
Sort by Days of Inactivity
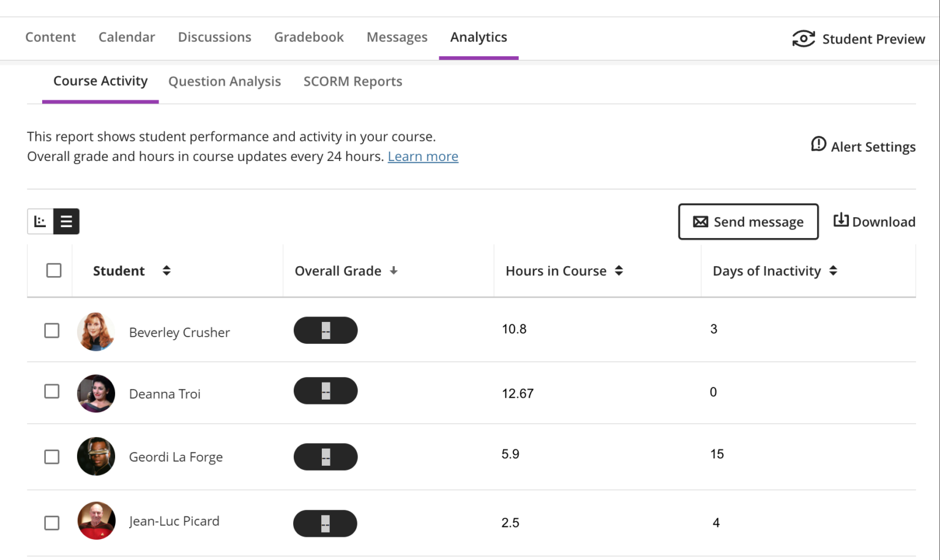[x=834, y=270]
